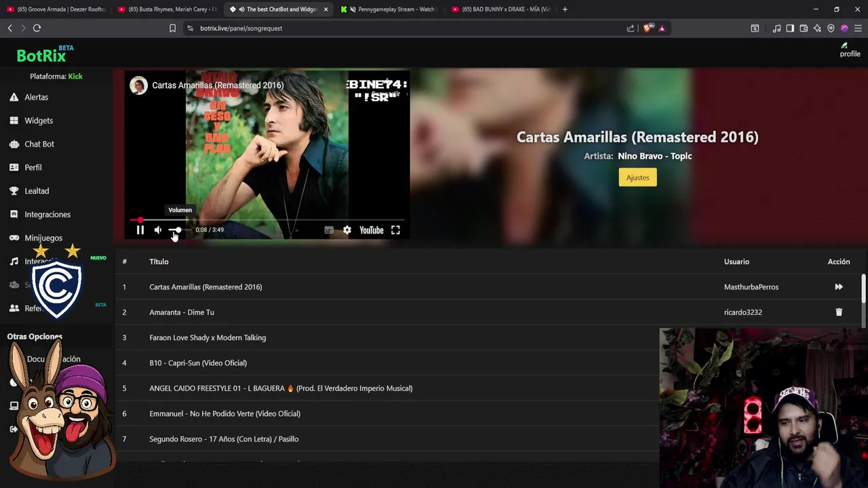Viewport: 868px width, 488px height.
Task: Select the Kick platform label
Action: coord(75,77)
